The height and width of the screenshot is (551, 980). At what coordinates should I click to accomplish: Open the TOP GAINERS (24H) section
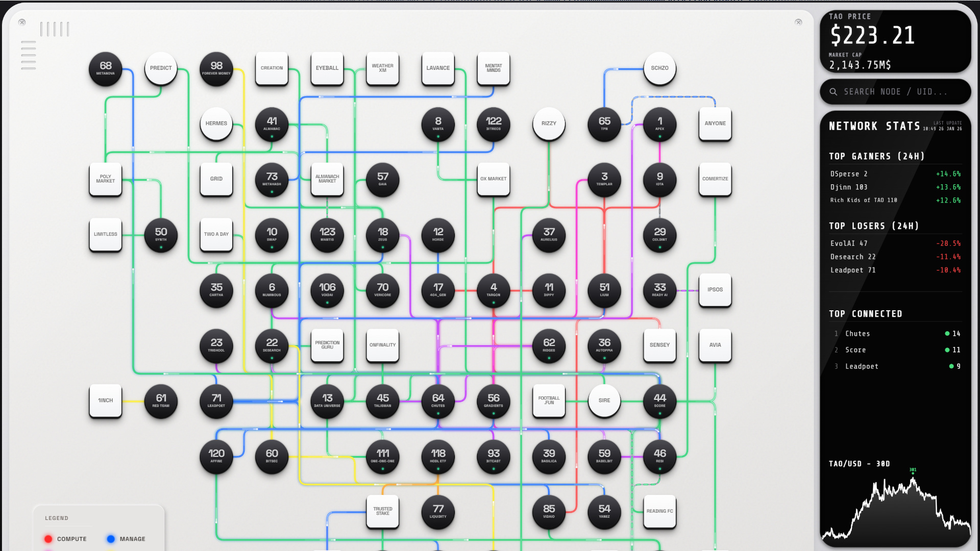coord(878,157)
